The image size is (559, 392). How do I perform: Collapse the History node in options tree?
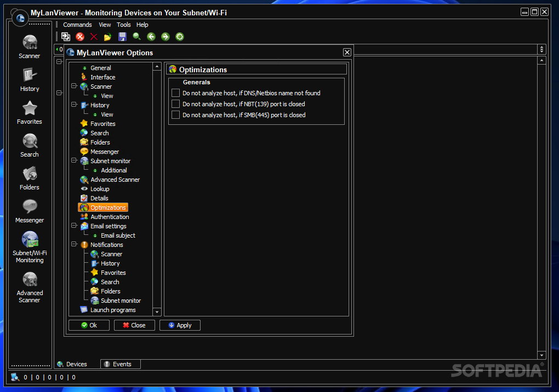(74, 105)
